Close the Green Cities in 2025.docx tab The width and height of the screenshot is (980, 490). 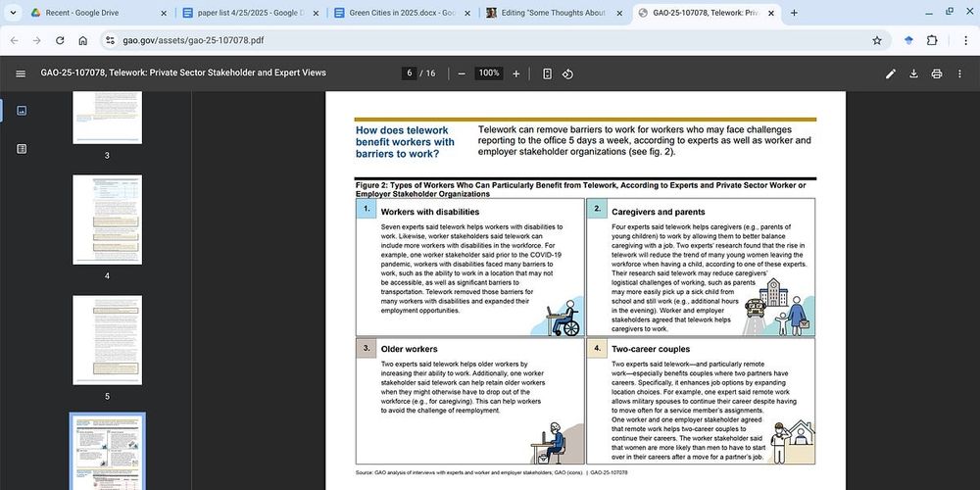coord(467,13)
